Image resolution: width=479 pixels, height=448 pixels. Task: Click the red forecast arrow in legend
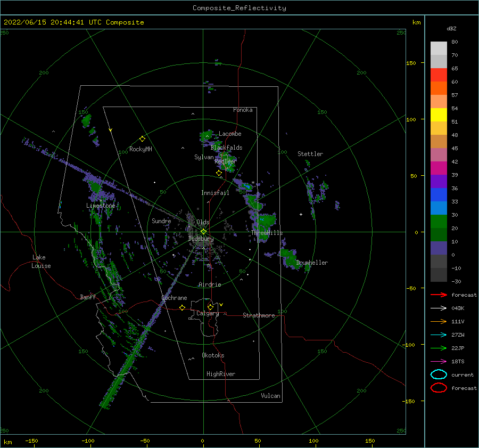click(x=439, y=295)
